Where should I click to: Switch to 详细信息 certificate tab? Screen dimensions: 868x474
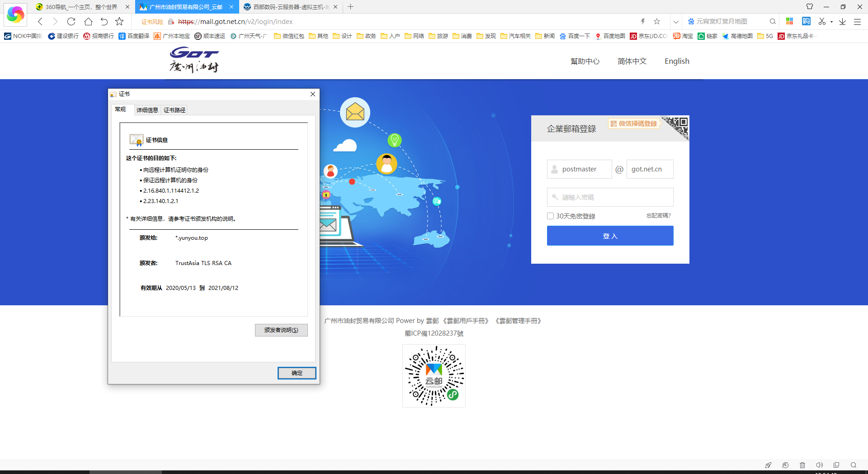click(x=147, y=110)
